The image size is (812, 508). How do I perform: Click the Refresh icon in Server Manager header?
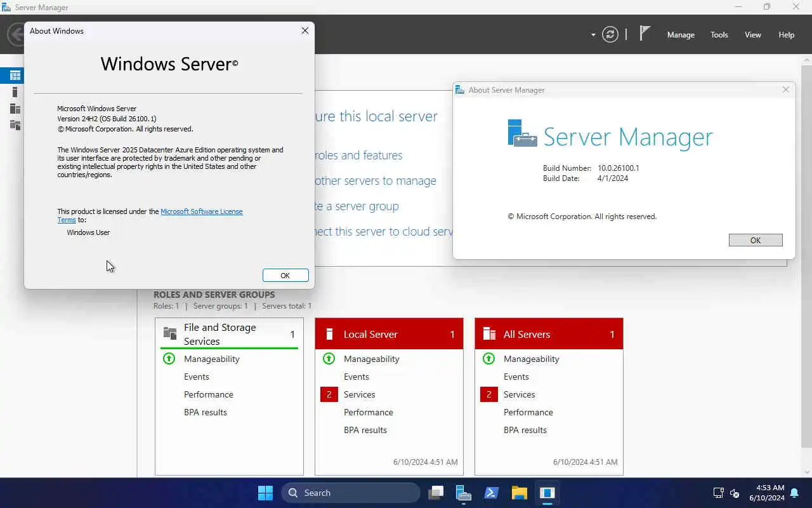point(610,34)
